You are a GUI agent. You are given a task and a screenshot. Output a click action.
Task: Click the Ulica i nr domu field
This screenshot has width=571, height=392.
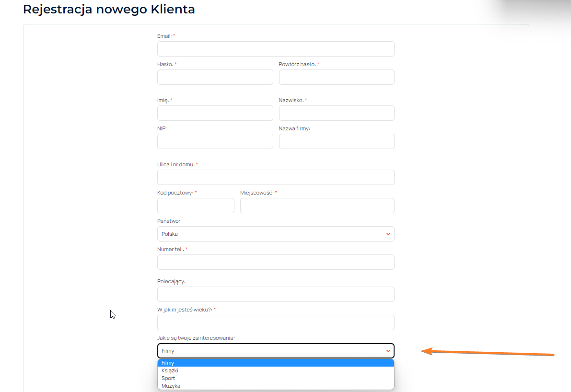(x=276, y=177)
